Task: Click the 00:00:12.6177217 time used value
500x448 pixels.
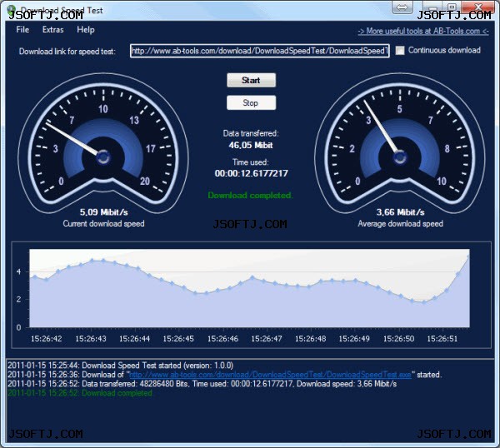Action: (x=252, y=173)
